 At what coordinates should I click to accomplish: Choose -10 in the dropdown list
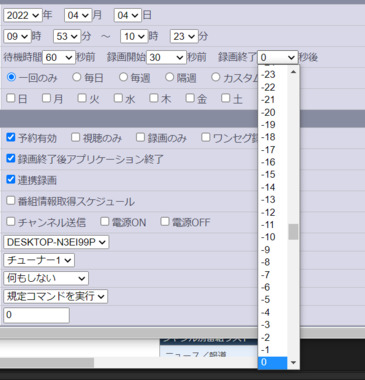click(x=273, y=237)
